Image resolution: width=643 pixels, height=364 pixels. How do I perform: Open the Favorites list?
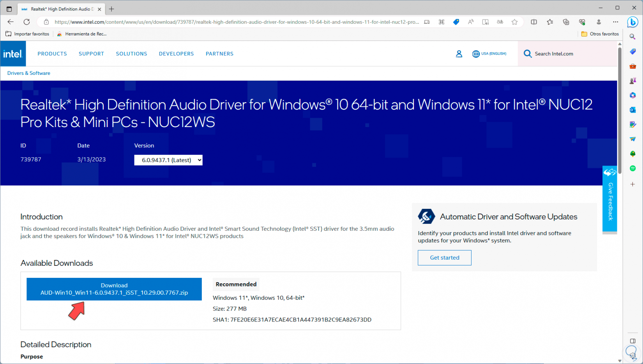click(550, 22)
